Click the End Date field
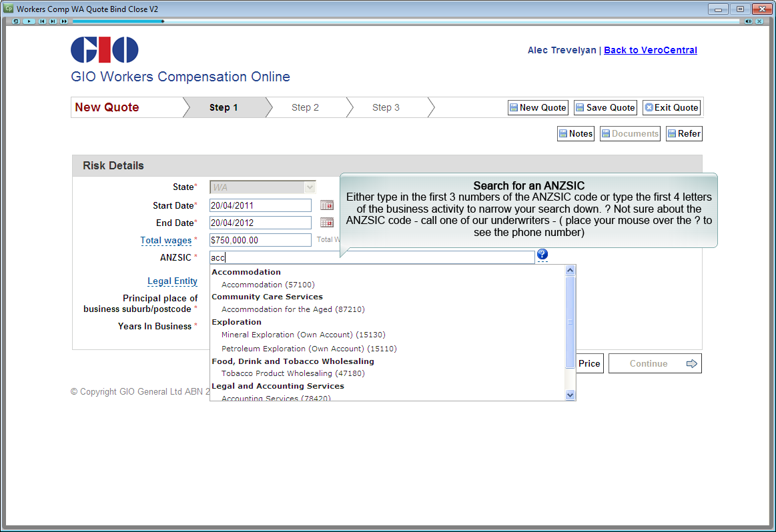The height and width of the screenshot is (532, 776). (x=260, y=223)
